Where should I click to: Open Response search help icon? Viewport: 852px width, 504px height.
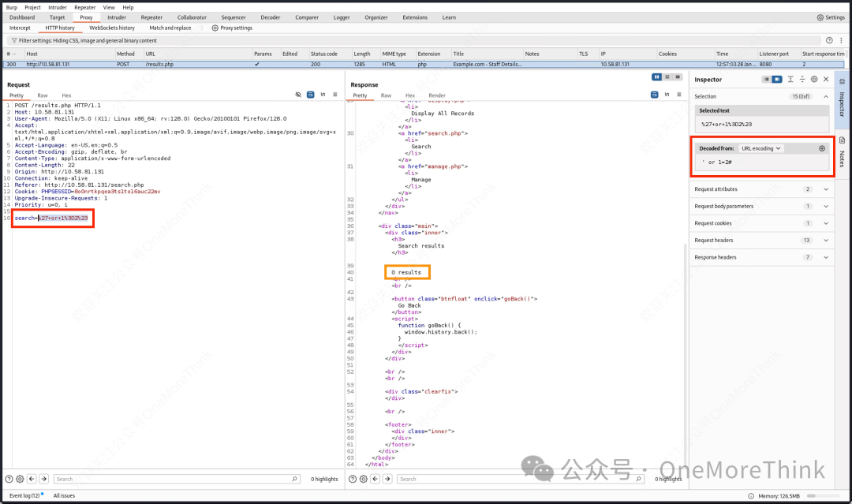(352, 479)
